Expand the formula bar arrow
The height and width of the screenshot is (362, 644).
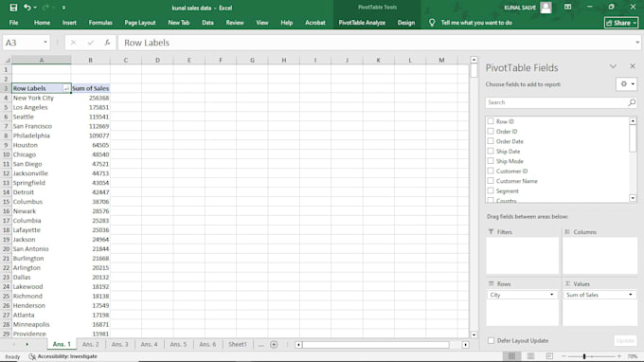pos(637,43)
